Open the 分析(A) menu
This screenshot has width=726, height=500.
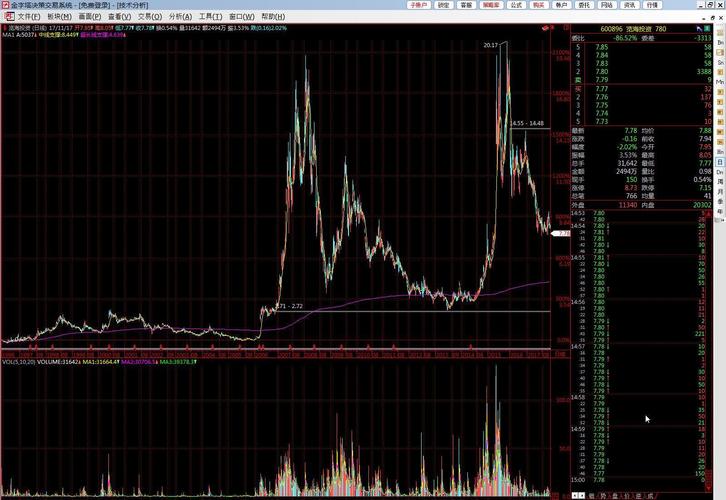coord(180,17)
